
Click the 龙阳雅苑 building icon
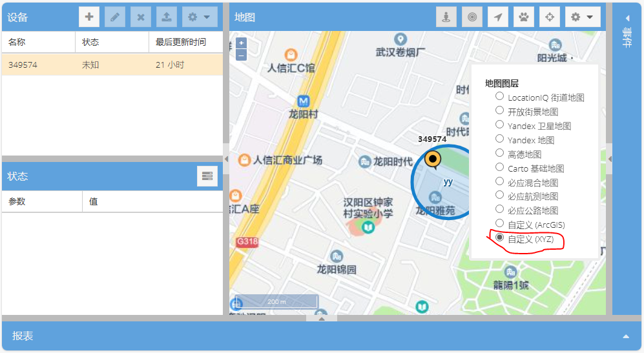pos(435,198)
